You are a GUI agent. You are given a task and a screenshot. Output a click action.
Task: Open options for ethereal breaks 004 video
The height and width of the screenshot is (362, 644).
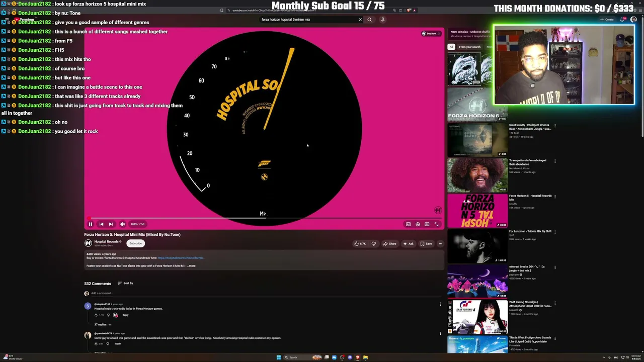555,268
